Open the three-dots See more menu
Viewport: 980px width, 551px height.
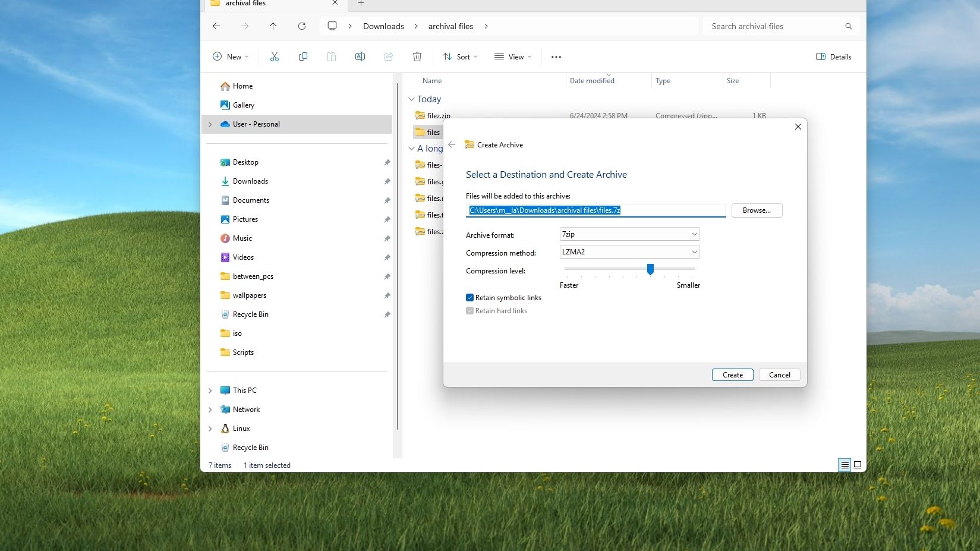click(556, 57)
